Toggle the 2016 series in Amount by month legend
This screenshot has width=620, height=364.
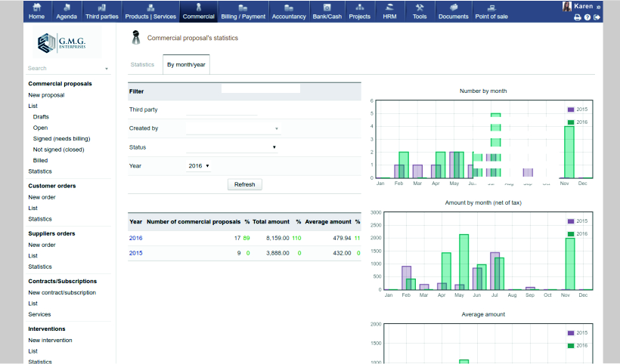[577, 234]
